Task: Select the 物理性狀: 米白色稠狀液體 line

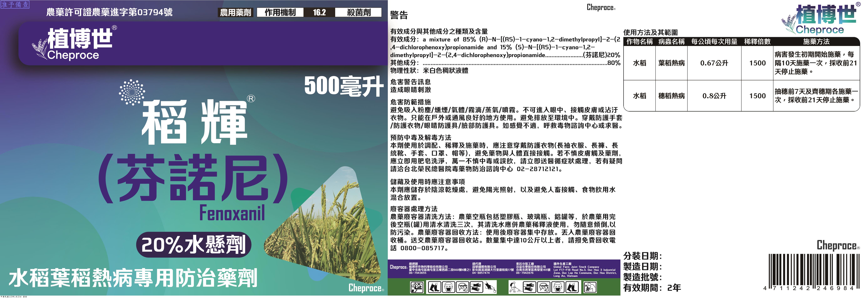Action: [x=429, y=71]
